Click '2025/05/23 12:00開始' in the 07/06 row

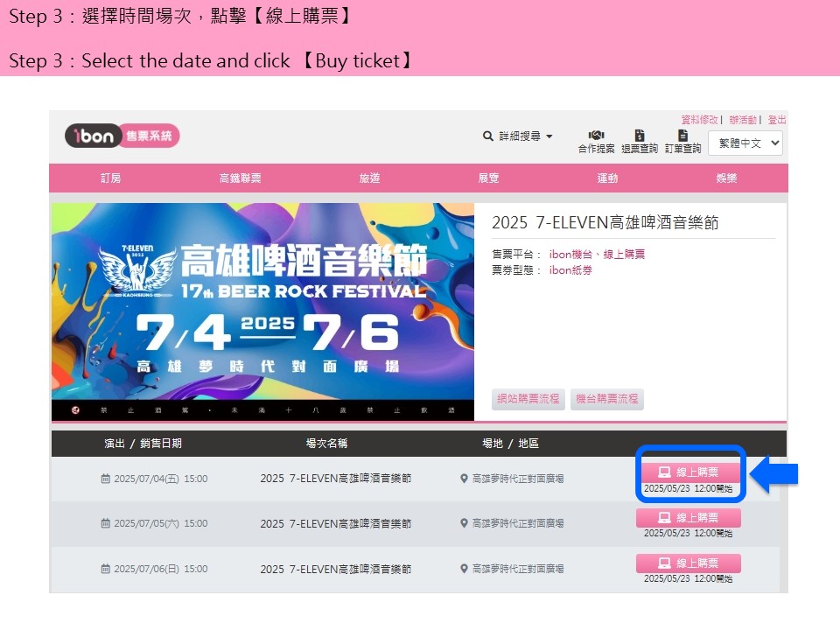689,578
